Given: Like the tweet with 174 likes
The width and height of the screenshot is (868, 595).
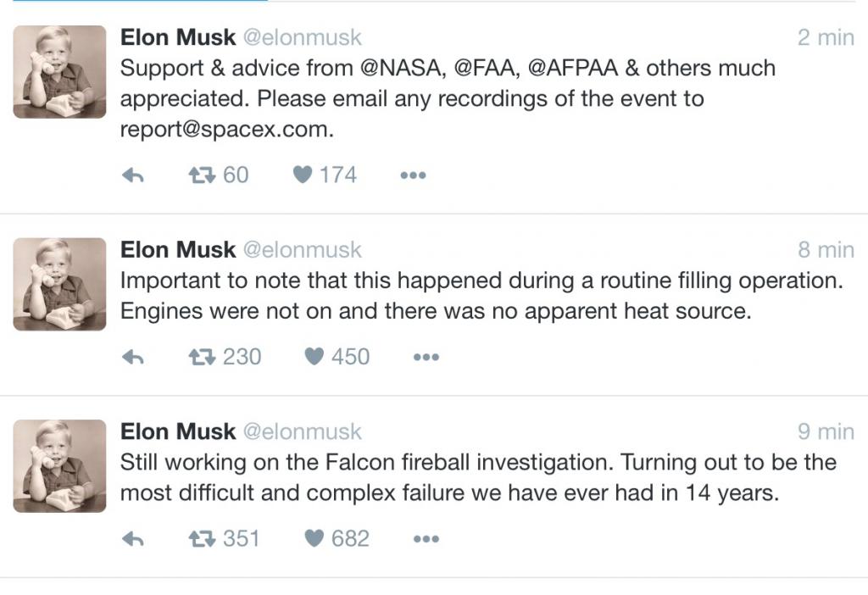Looking at the screenshot, I should pos(303,175).
